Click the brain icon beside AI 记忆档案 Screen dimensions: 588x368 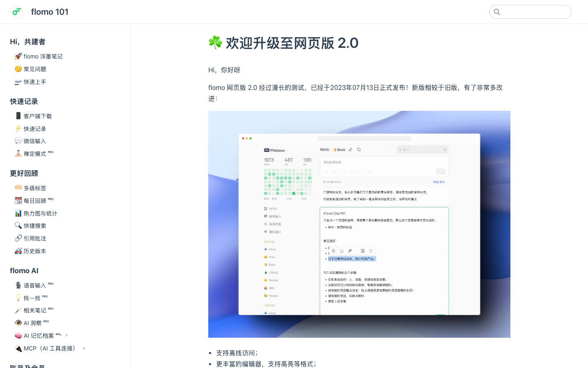(x=18, y=336)
